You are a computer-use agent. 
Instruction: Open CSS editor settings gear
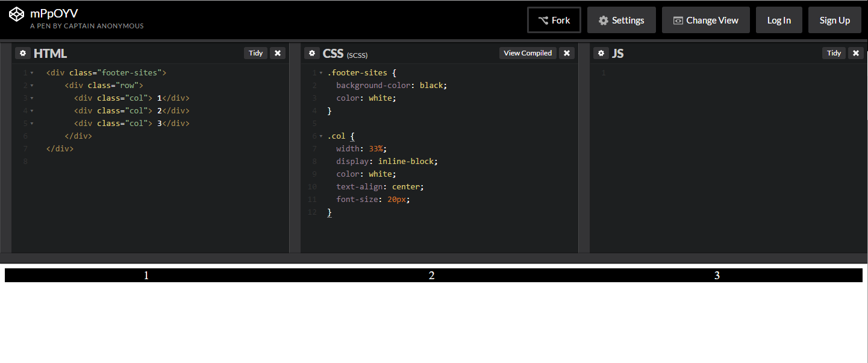[x=312, y=53]
